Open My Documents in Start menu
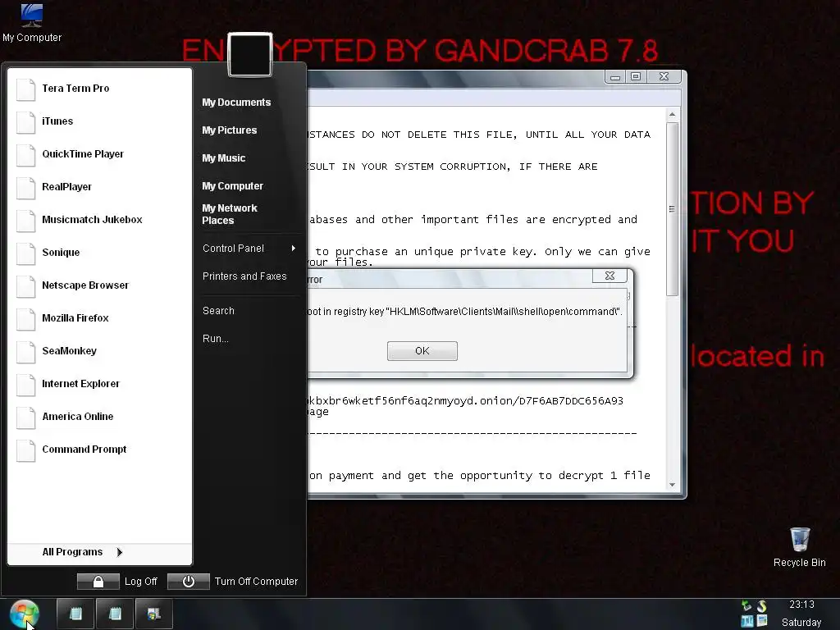 236,103
